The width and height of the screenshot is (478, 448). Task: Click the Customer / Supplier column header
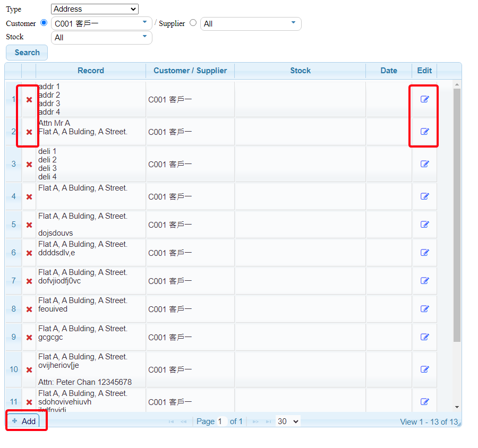(190, 71)
